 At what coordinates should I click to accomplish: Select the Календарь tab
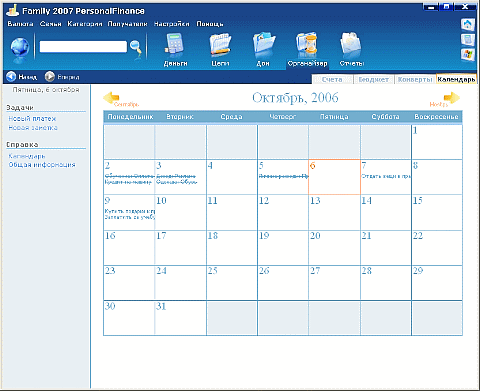coord(456,79)
